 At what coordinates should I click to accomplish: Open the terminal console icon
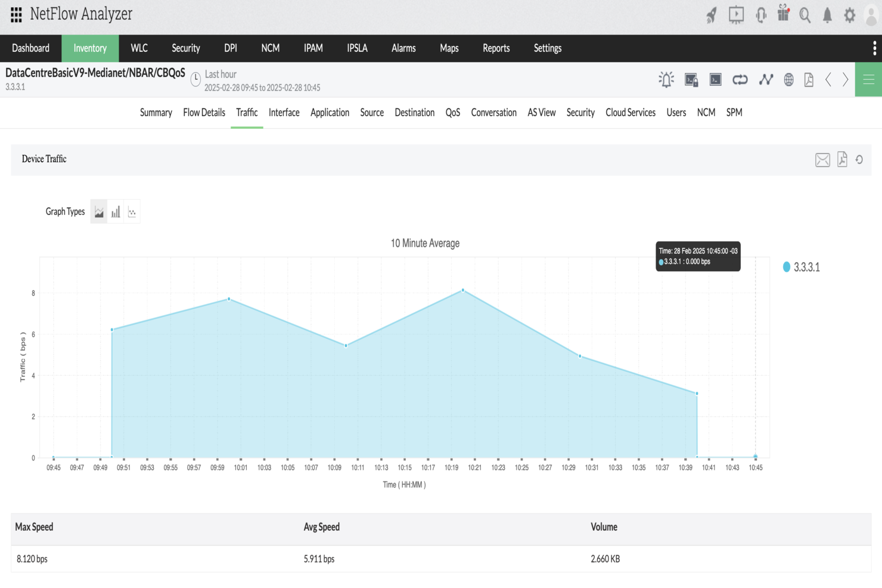point(716,79)
